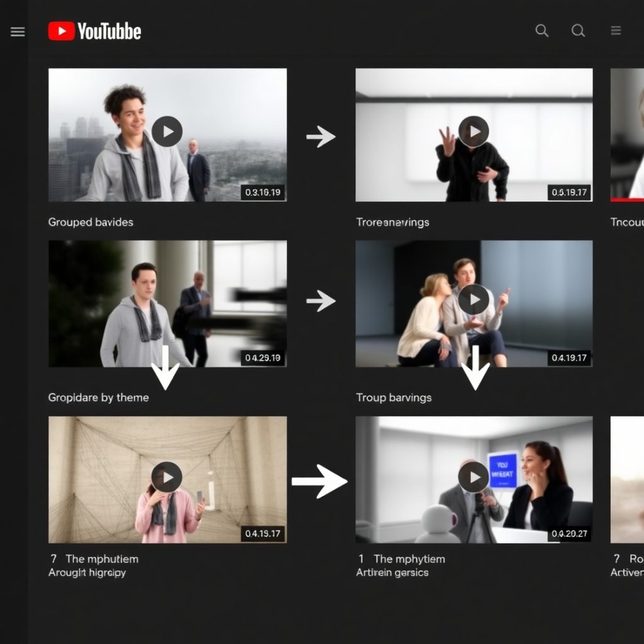644x644 pixels.
Task: Click the play icon on the Troreanavings thumbnail
Action: point(474,131)
